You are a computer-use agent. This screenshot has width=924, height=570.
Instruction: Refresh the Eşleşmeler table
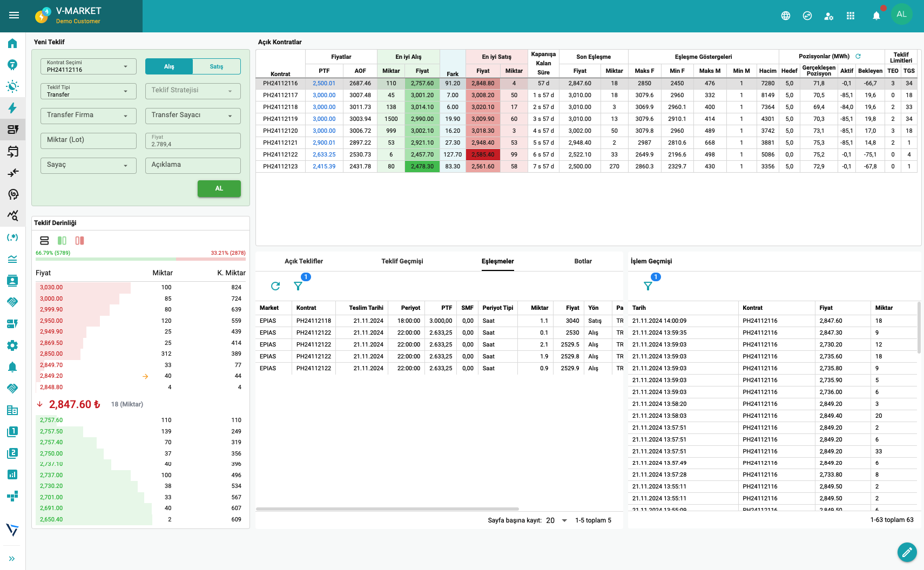[x=275, y=286]
